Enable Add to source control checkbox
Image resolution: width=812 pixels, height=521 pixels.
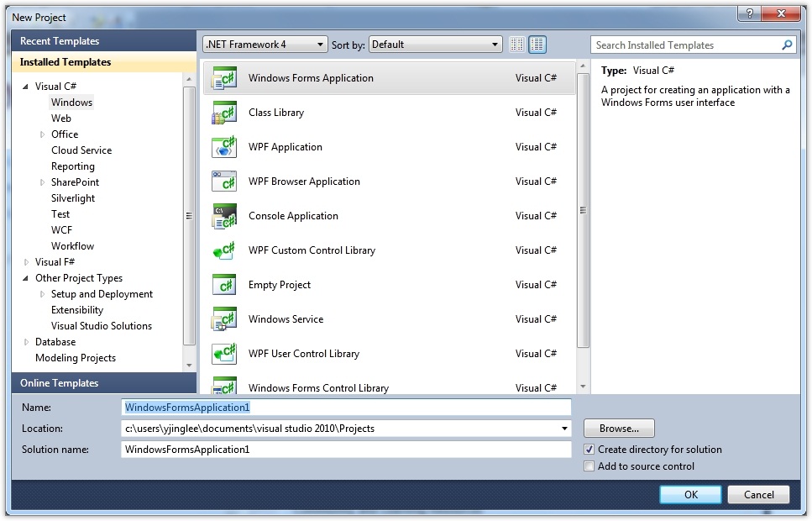pos(589,466)
